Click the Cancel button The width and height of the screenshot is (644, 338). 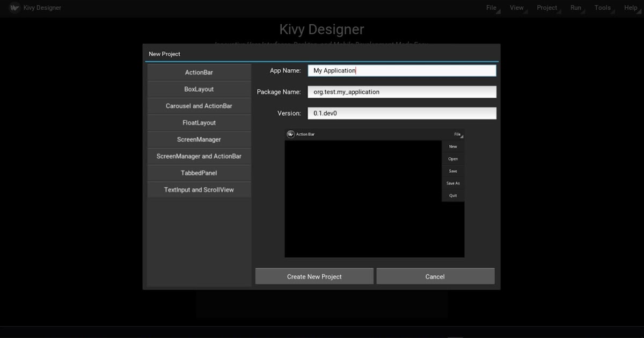click(435, 276)
